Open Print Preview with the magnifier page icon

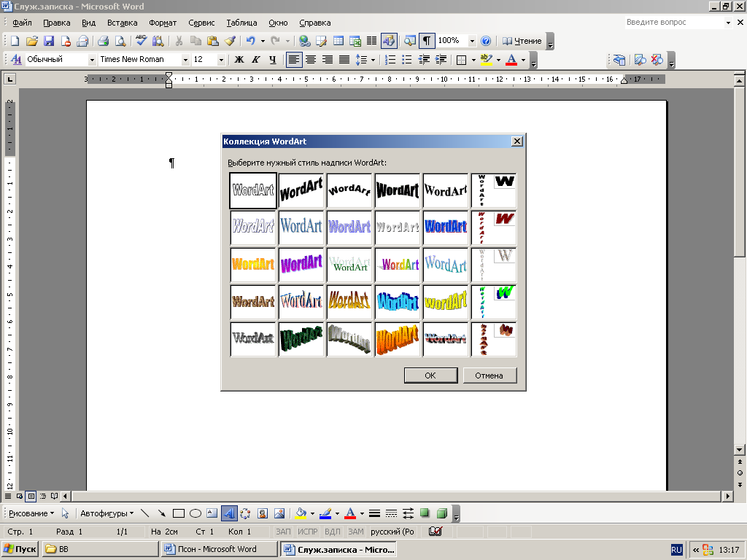(x=120, y=41)
